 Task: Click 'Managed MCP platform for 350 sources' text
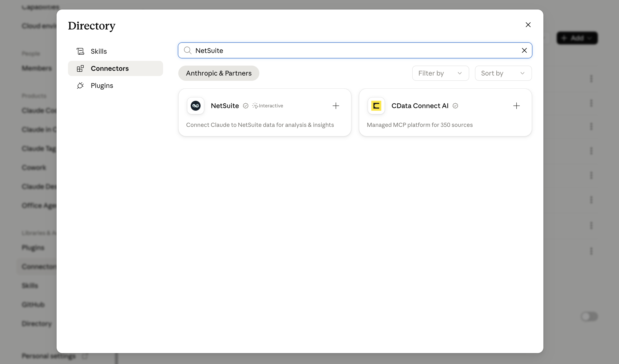(x=420, y=125)
